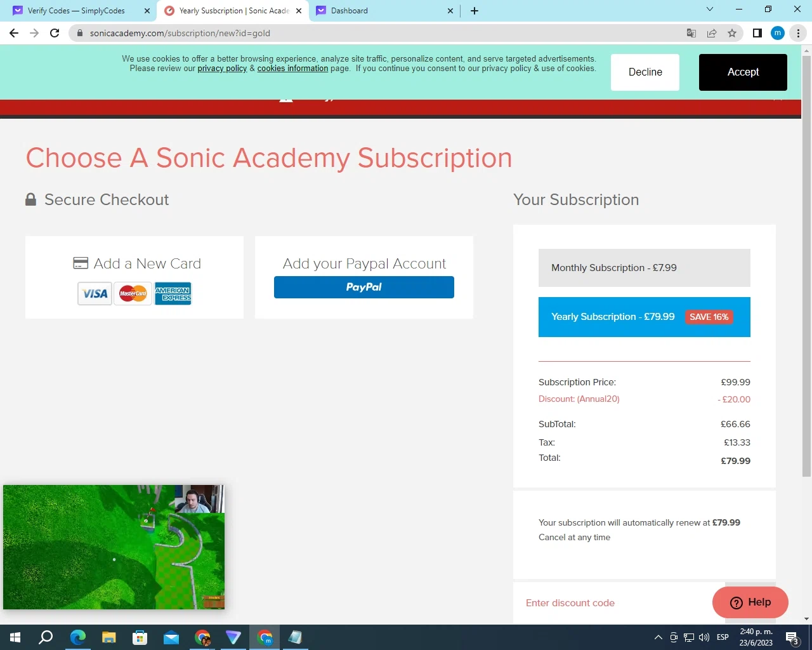Viewport: 812px width, 650px height.
Task: View site info lock icon
Action: [x=79, y=33]
